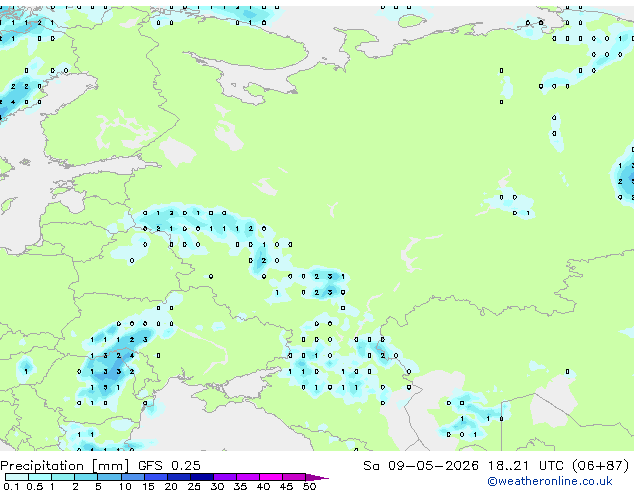
Task: Click the legend swatch between 2 and 5
Action: tap(86, 477)
